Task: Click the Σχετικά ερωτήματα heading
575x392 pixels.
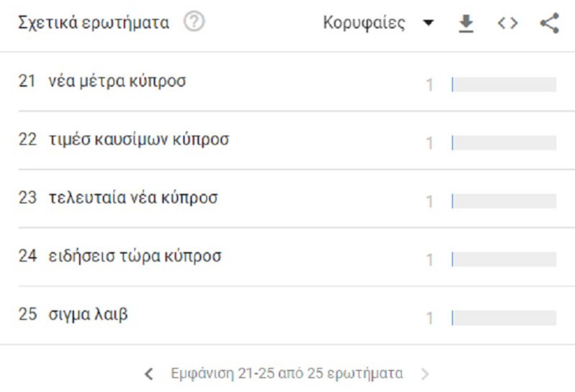Action: tap(94, 23)
